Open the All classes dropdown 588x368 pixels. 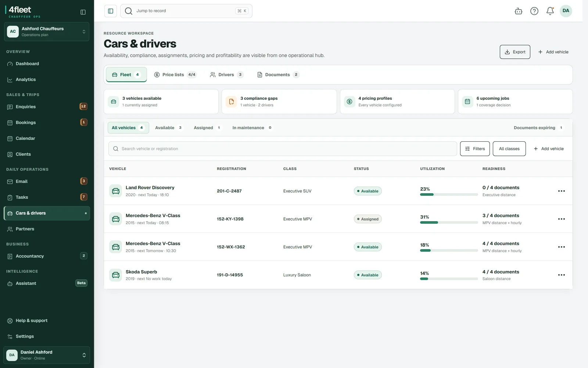point(509,149)
